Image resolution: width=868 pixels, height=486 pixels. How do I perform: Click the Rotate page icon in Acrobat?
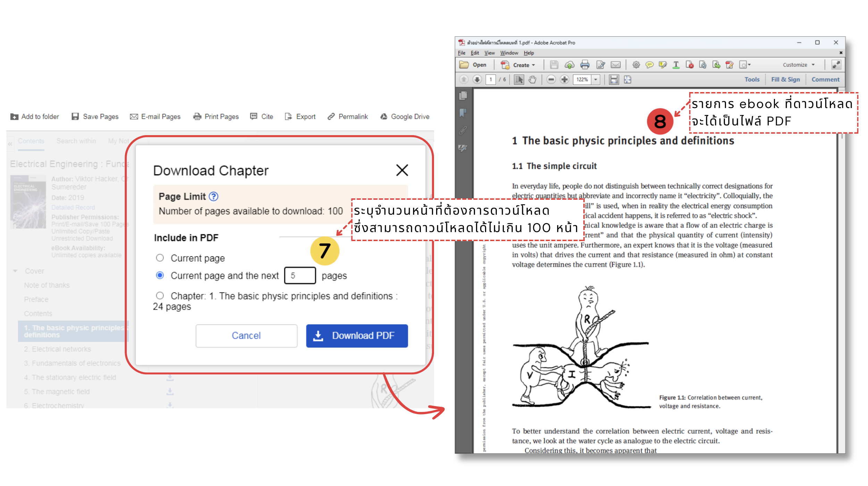click(703, 65)
